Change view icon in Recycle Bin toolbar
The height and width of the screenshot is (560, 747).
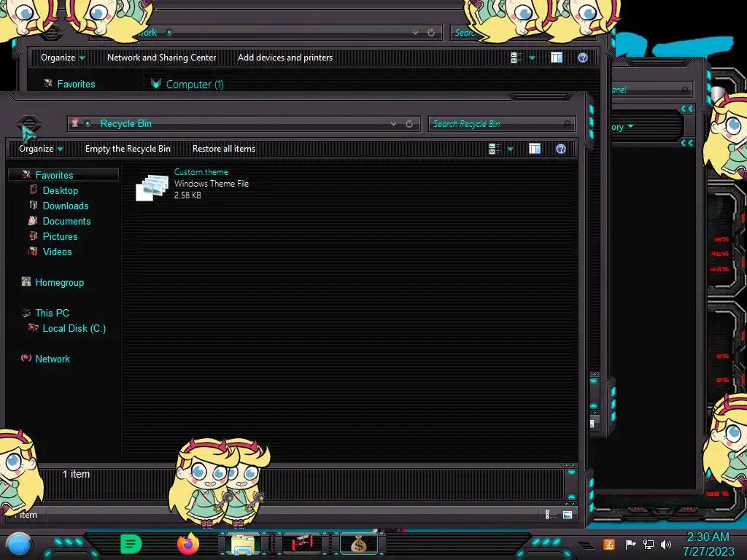495,149
